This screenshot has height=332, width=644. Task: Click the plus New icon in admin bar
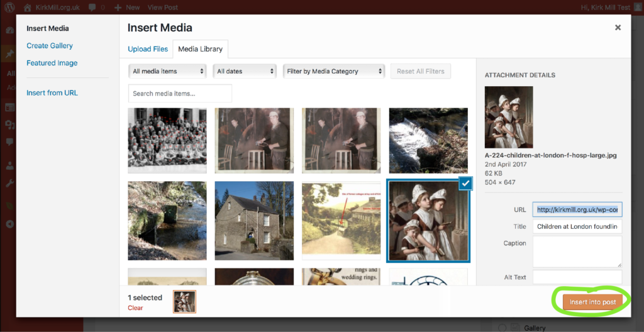point(117,8)
